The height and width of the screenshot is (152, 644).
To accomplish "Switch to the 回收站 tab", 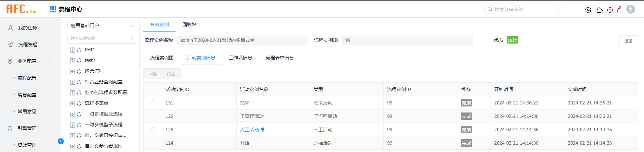I will (189, 24).
